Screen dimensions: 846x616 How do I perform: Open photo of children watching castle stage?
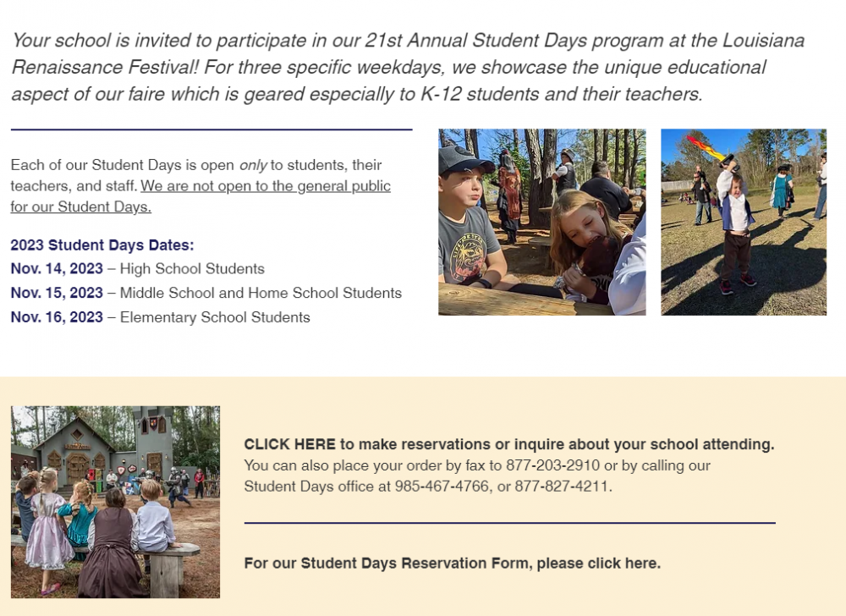coord(115,502)
